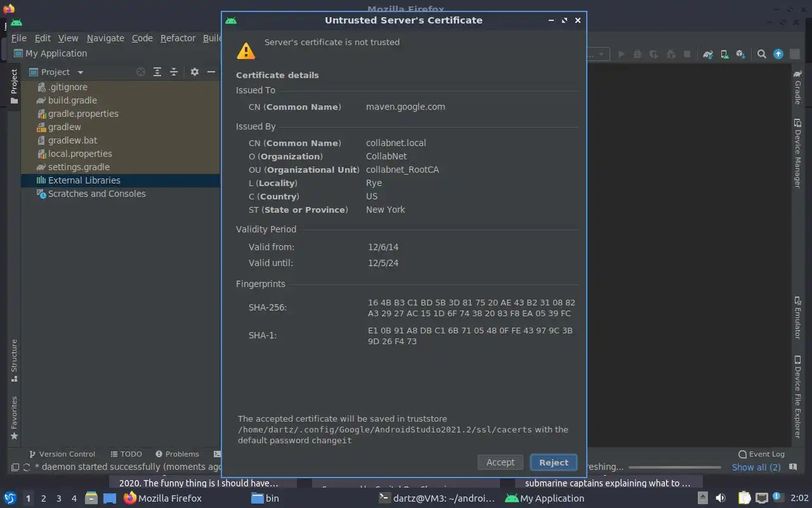The height and width of the screenshot is (508, 812).
Task: Open SDK Manager toolbar icon
Action: pos(741,55)
